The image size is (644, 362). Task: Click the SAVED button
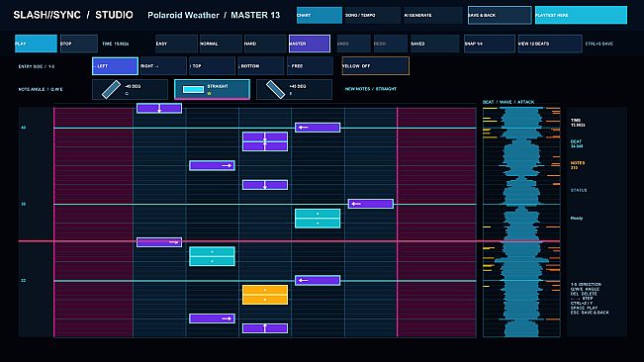[x=434, y=44]
